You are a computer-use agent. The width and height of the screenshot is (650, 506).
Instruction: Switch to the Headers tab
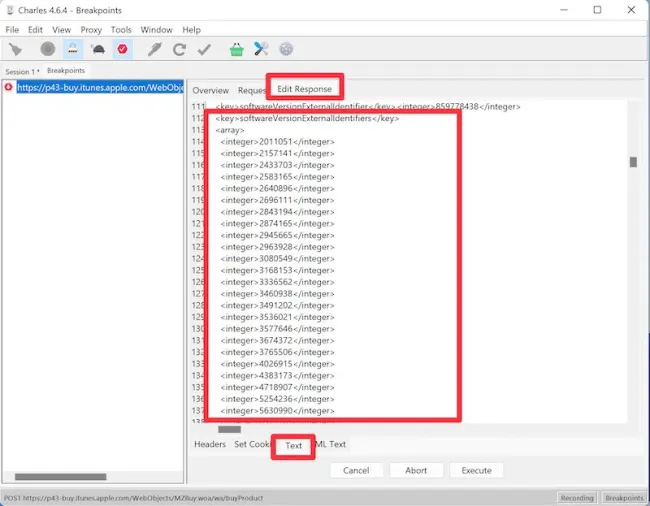pyautogui.click(x=210, y=444)
